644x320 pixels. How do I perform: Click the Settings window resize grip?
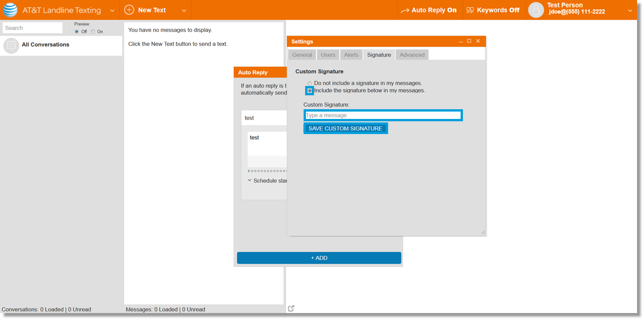point(483,232)
